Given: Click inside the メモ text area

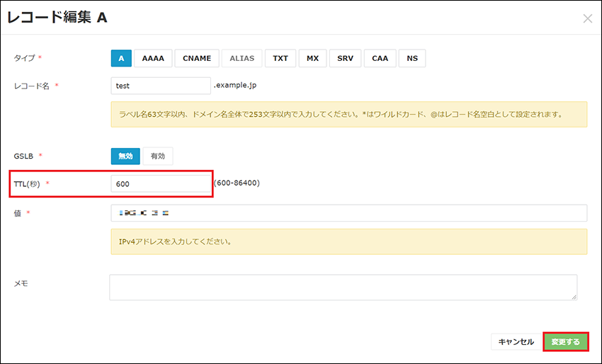Looking at the screenshot, I should tap(343, 288).
